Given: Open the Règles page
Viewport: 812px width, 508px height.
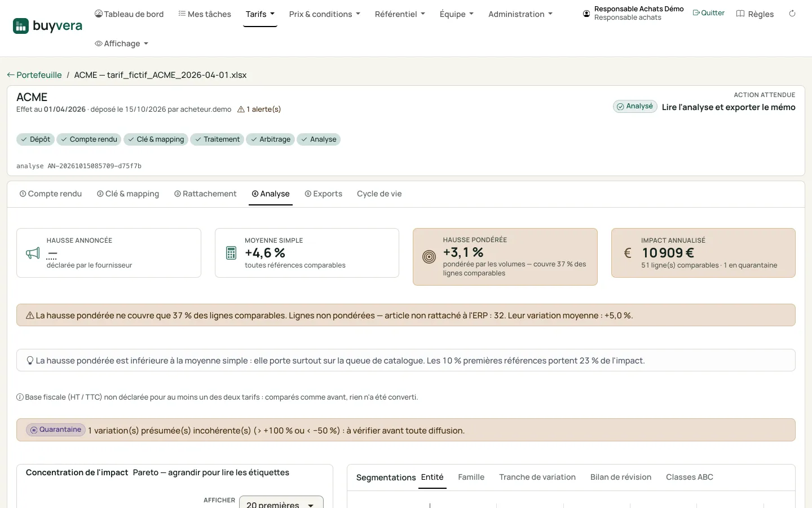Looking at the screenshot, I should pos(755,14).
